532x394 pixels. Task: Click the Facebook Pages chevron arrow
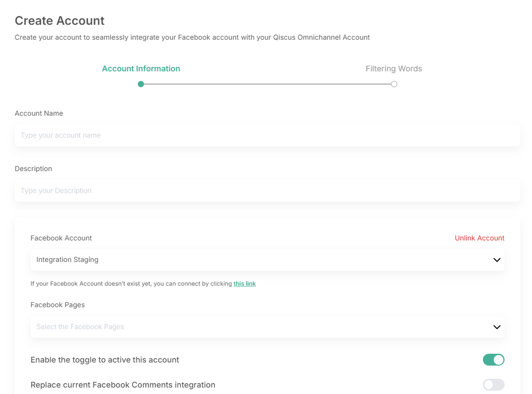[497, 327]
